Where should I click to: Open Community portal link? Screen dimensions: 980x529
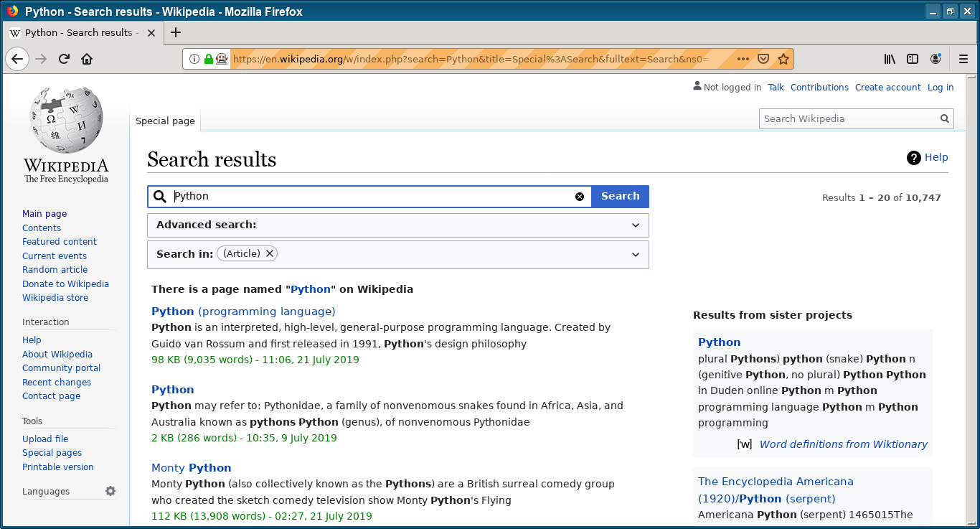[x=62, y=368]
